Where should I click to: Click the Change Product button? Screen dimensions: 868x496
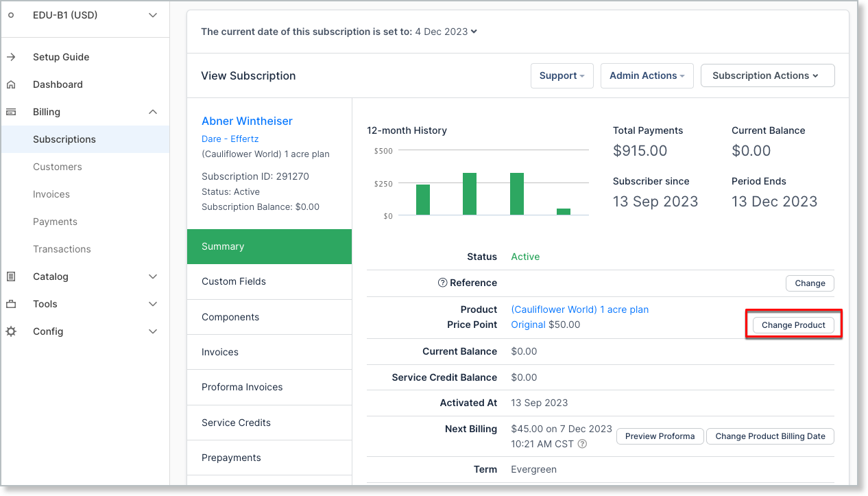[x=793, y=324]
